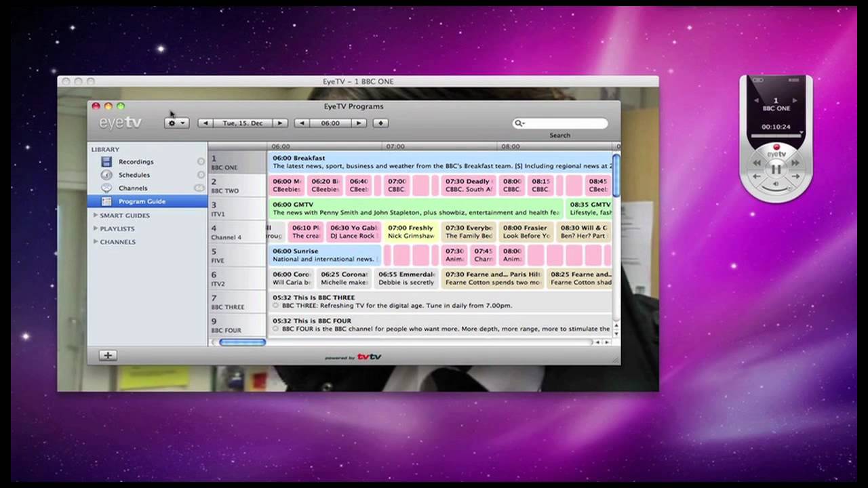Click rewind on the EyeTV remote
The height and width of the screenshot is (488, 868).
(x=757, y=163)
